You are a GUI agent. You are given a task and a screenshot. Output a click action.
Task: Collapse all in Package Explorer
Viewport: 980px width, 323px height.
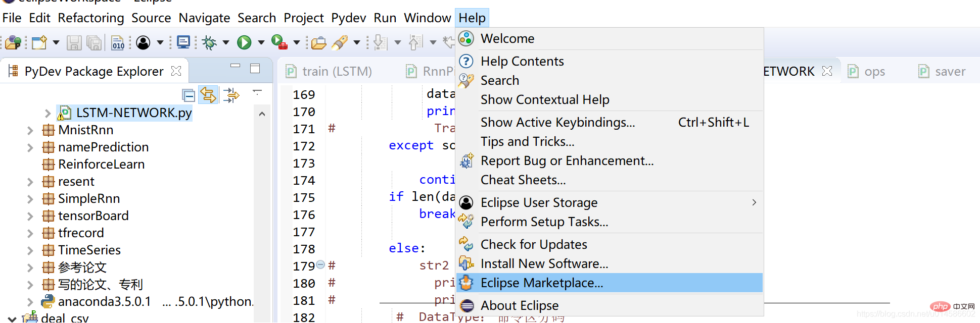click(189, 95)
